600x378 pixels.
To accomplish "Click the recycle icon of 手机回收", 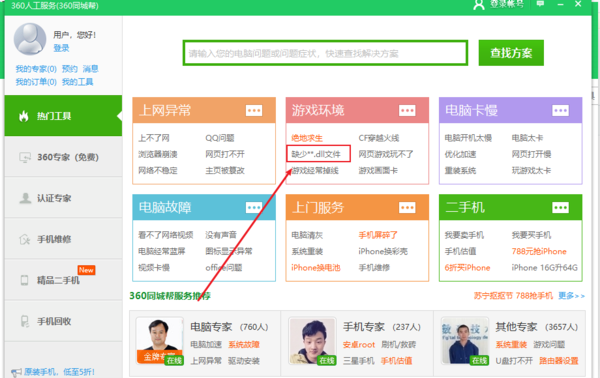I will tap(24, 321).
